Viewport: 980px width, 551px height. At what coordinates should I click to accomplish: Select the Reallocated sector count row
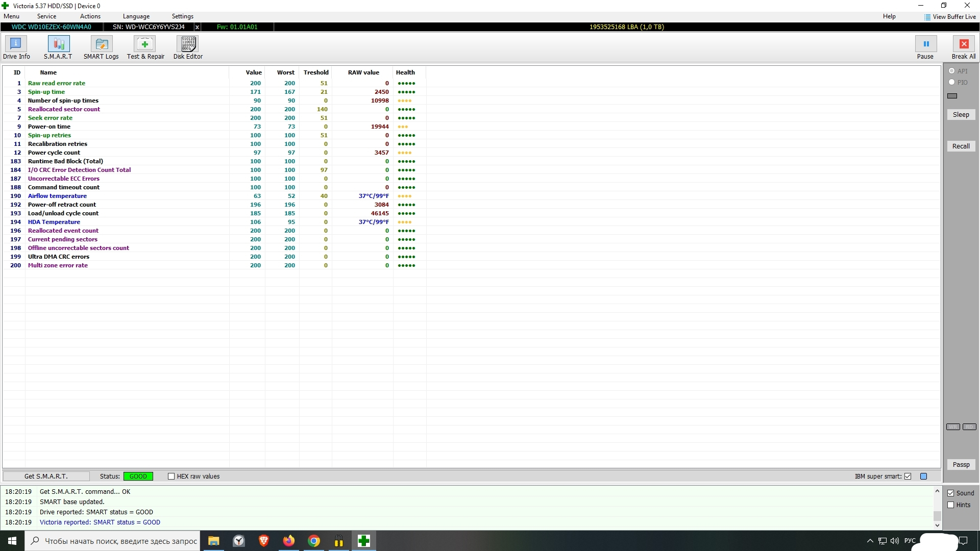tap(214, 109)
